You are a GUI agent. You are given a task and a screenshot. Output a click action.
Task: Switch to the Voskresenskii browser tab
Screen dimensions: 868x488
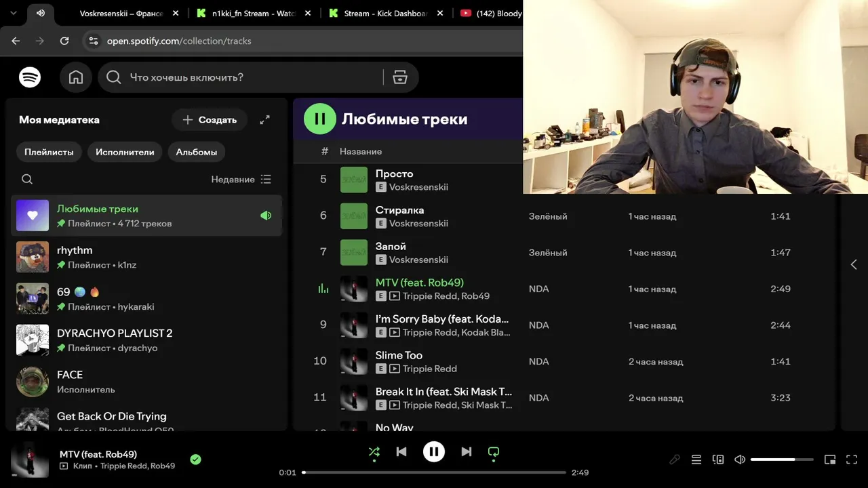[x=122, y=13]
